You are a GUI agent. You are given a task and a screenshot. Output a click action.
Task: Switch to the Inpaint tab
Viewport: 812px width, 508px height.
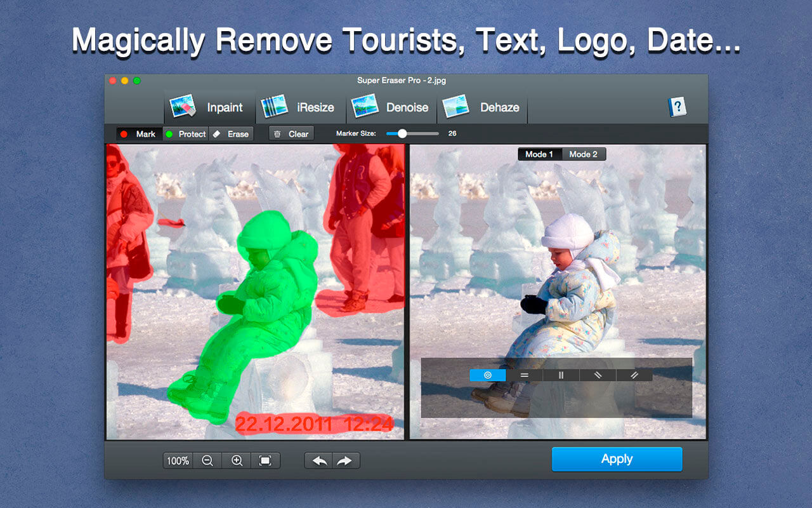pos(209,107)
